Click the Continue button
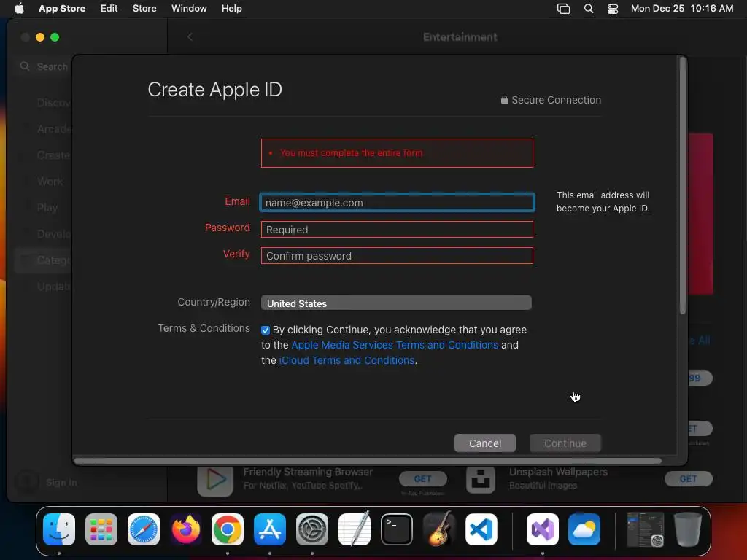Viewport: 747px width, 560px height. pos(565,443)
